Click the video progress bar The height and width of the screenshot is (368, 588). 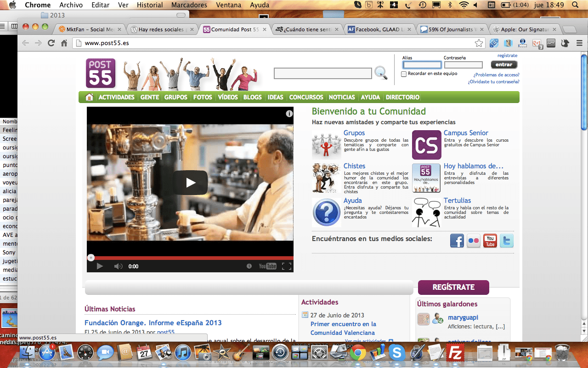(190, 258)
